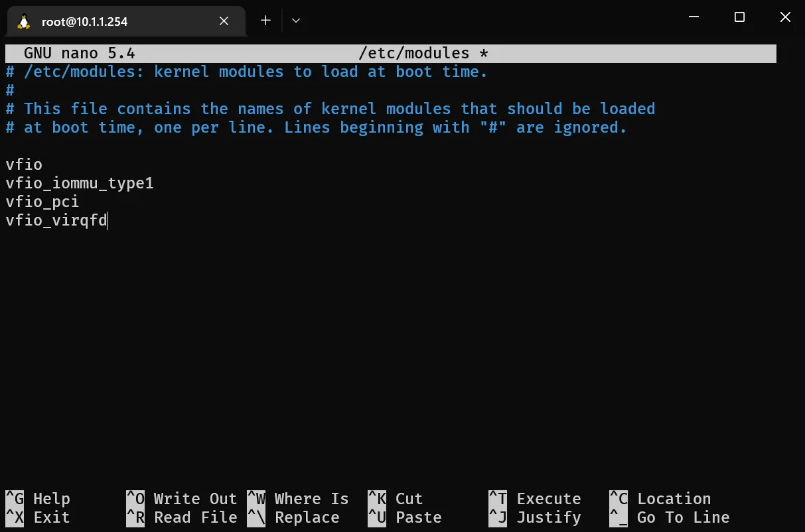
Task: Close the terminal window
Action: [785, 18]
